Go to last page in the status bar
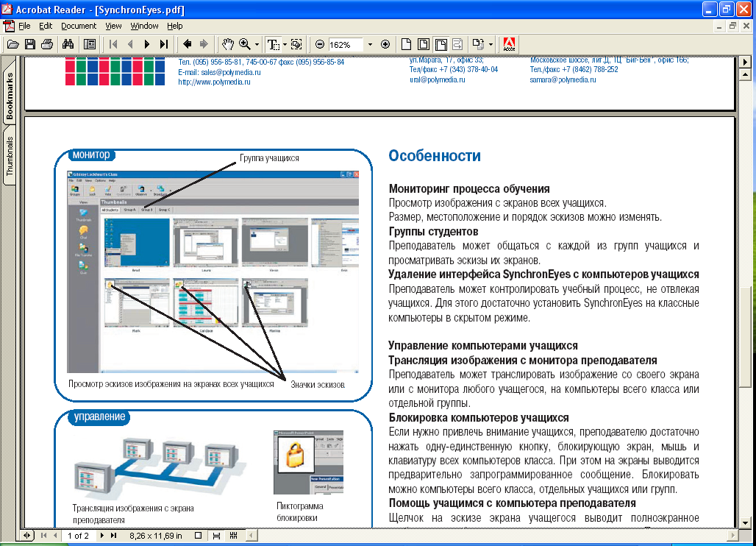This screenshot has height=546, width=756. 113,536
